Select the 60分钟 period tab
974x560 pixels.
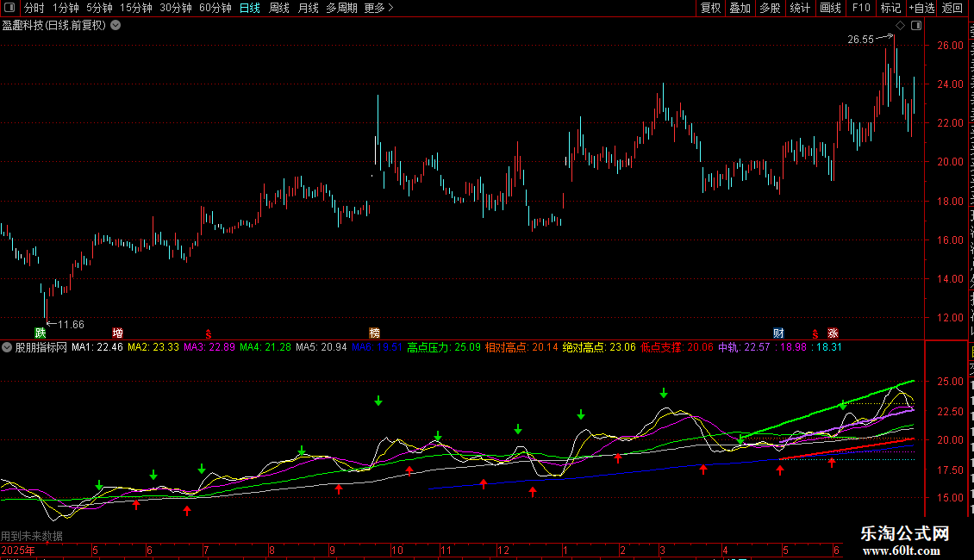click(215, 8)
